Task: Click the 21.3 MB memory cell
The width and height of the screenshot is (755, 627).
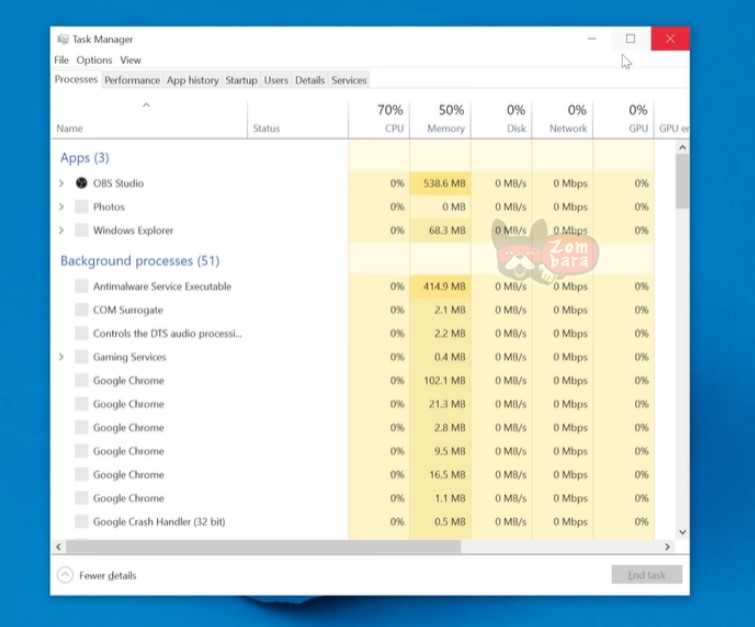Action: tap(440, 404)
